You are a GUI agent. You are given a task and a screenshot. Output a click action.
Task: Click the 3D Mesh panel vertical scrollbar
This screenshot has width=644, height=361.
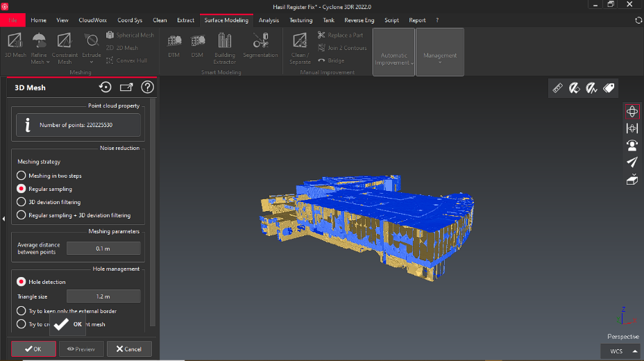coord(153,212)
